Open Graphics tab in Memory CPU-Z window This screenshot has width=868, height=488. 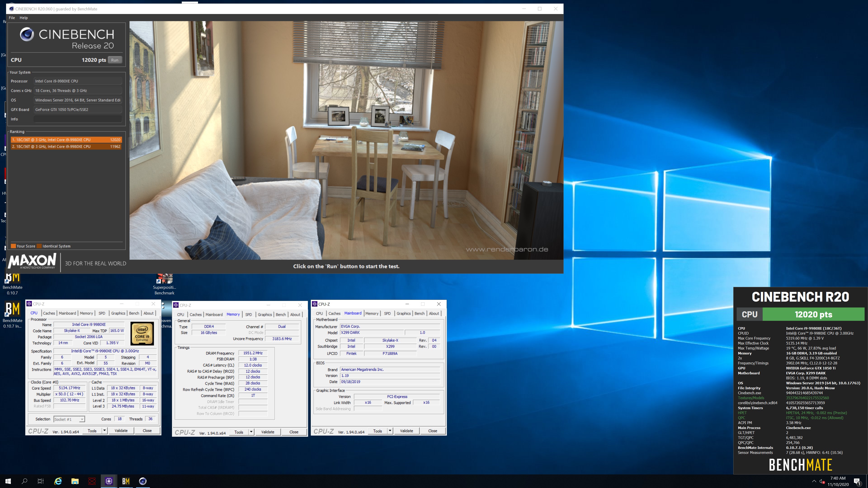[265, 314]
